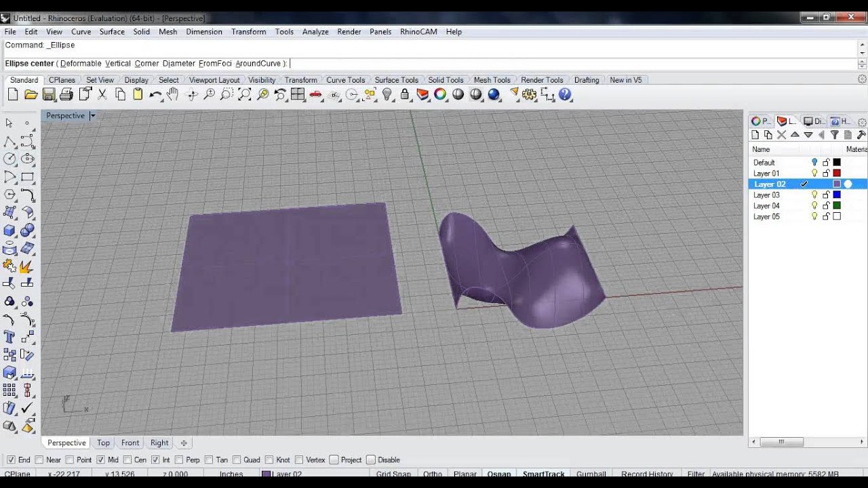This screenshot has width=868, height=488.
Task: Toggle lock icon of Layer 03
Action: [826, 195]
